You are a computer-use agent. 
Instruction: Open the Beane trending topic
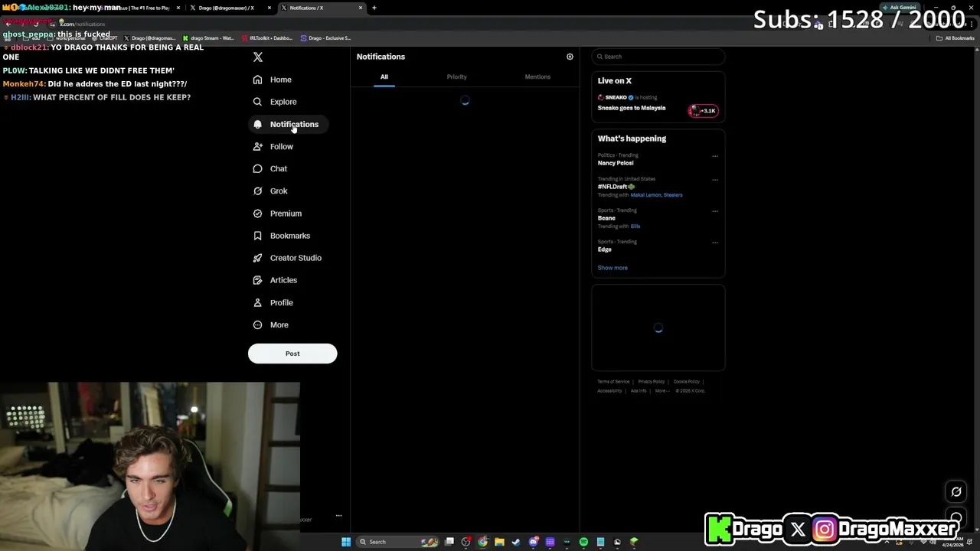click(x=606, y=218)
